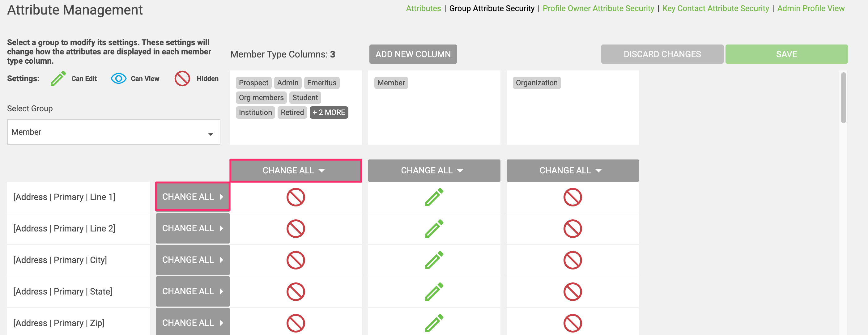This screenshot has height=335, width=868.
Task: Click the vertical scrollbar thumb
Action: [843, 98]
